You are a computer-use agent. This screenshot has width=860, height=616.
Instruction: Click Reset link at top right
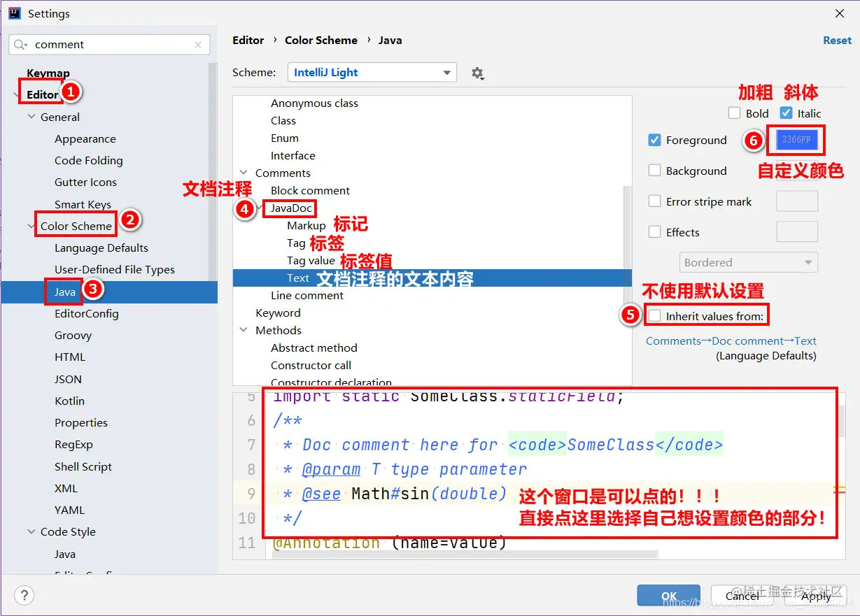coord(837,41)
